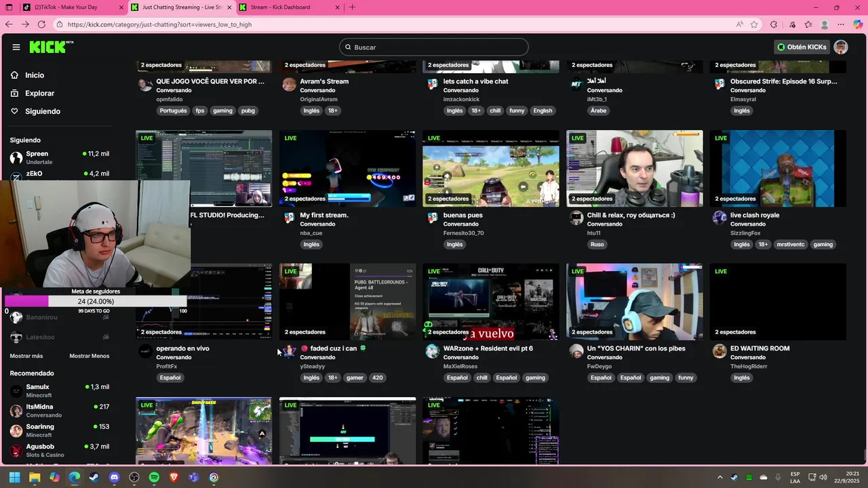Click the Ruso tag under htu11
This screenshot has height=488, width=868.
tap(597, 244)
